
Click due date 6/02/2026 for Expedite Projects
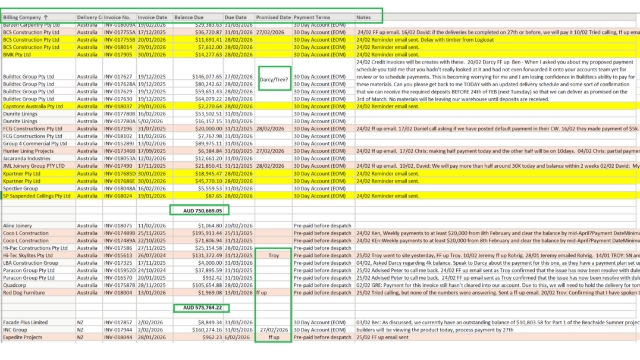239,338
